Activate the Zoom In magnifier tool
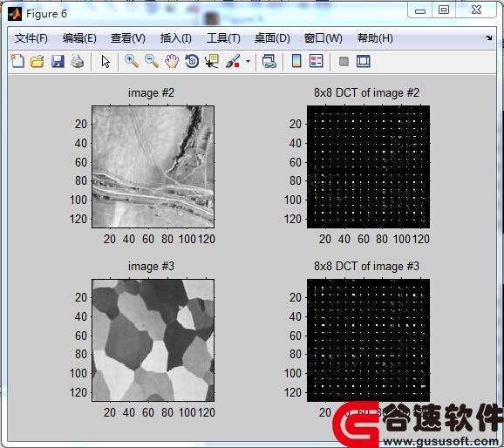504x448 pixels. coord(132,61)
